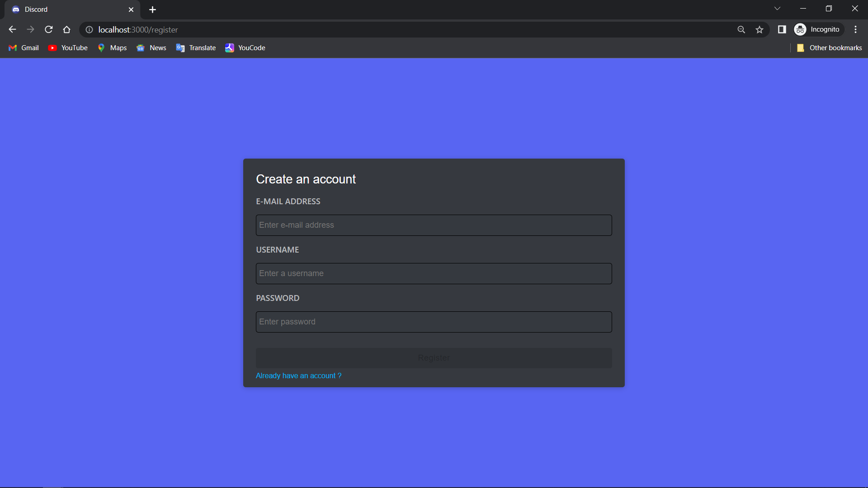Open the Gmail bookmark

[24, 48]
